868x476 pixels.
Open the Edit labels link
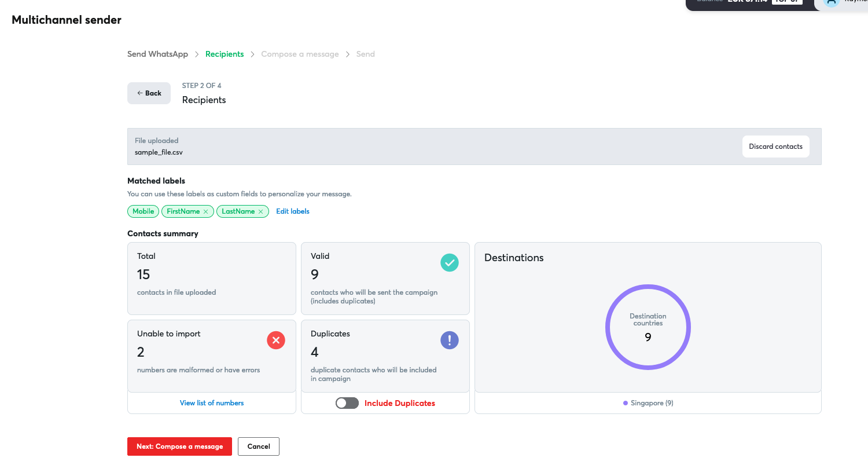coord(293,211)
